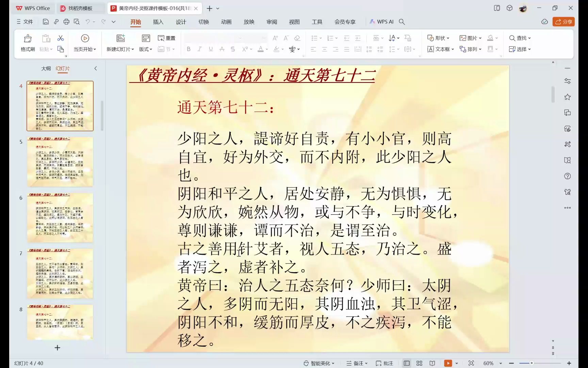
Task: Set center alignment paragraph option
Action: point(325,49)
